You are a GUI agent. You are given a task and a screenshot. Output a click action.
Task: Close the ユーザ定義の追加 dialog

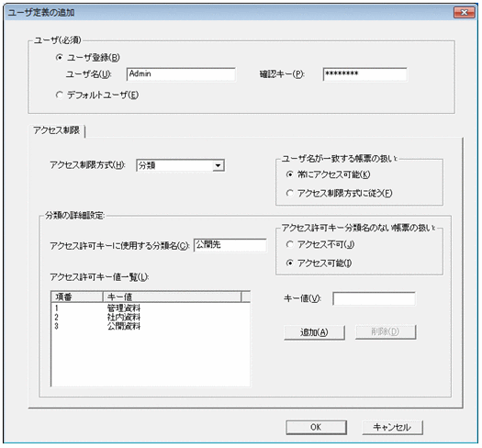465,12
